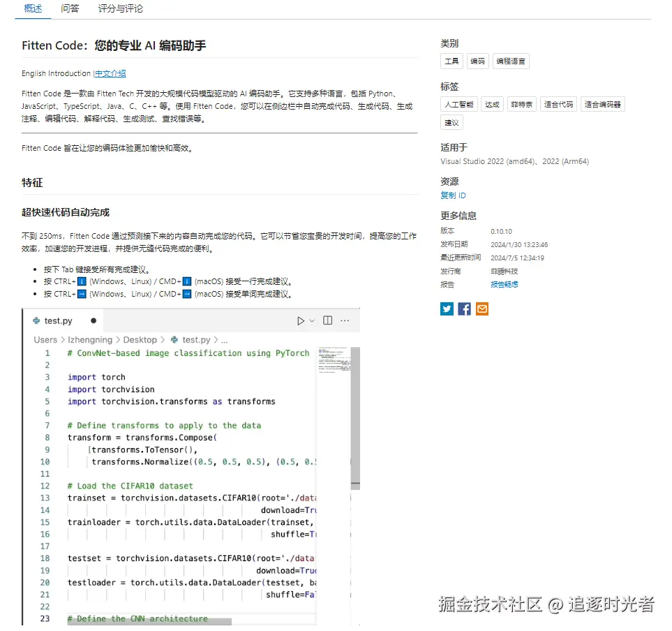The width and height of the screenshot is (672, 631).
Task: Click '# Load the CIFAR10 dataset' comment
Action: (x=130, y=486)
